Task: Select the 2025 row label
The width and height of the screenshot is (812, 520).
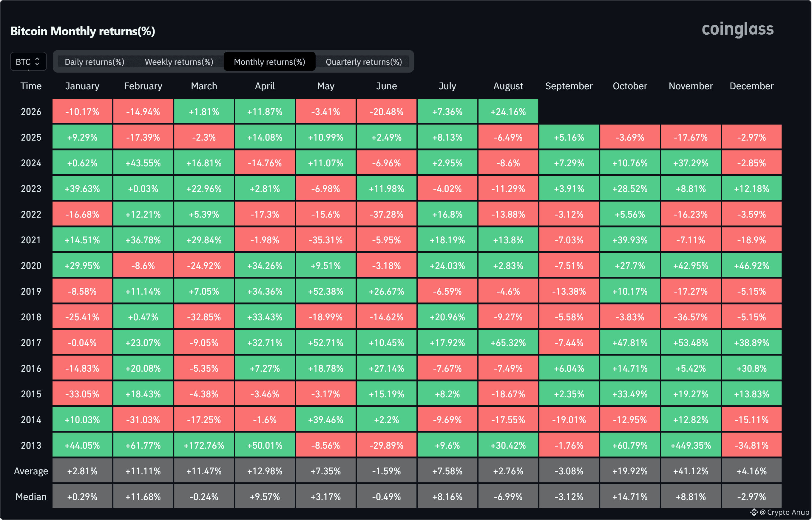Action: 31,137
